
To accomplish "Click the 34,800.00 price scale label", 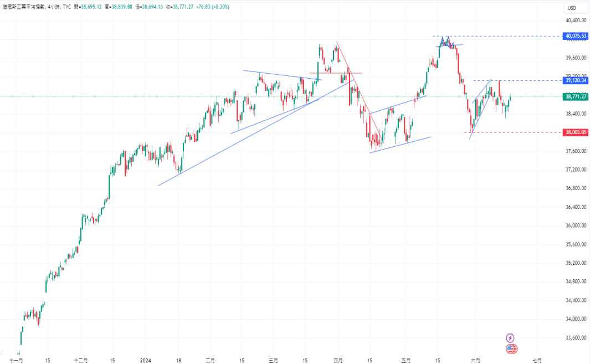I will (576, 281).
